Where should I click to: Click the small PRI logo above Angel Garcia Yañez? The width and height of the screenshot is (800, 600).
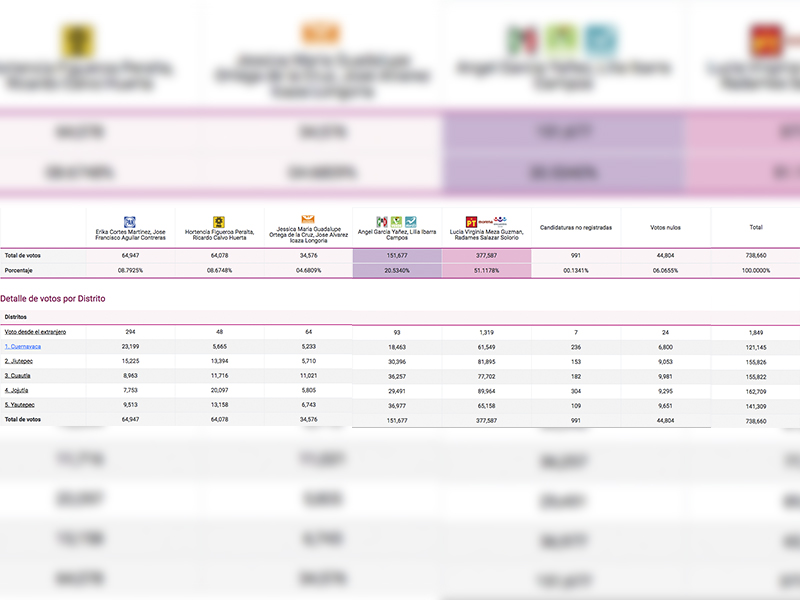pos(382,222)
